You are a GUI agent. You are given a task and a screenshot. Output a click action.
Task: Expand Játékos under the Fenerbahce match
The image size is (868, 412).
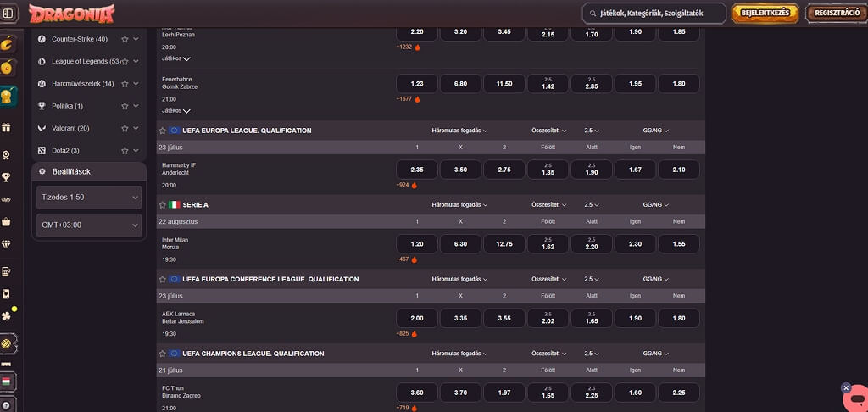pos(176,111)
